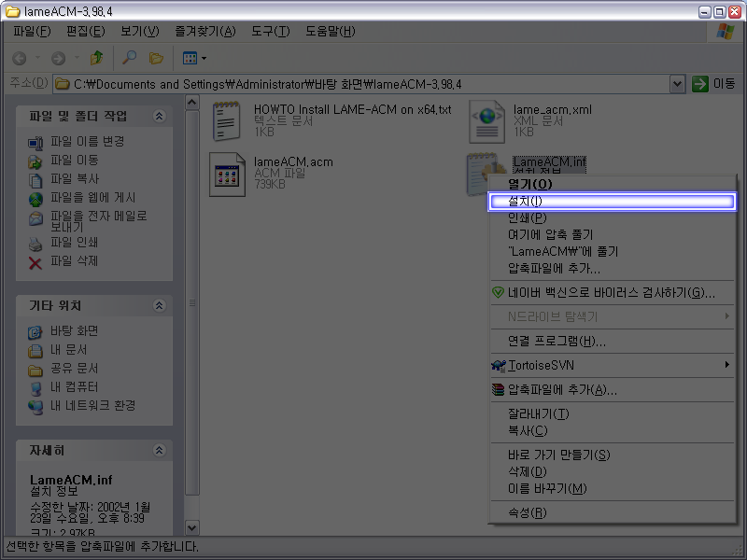This screenshot has width=747, height=560.
Task: Click the 공유 문서 folder icon
Action: click(35, 370)
